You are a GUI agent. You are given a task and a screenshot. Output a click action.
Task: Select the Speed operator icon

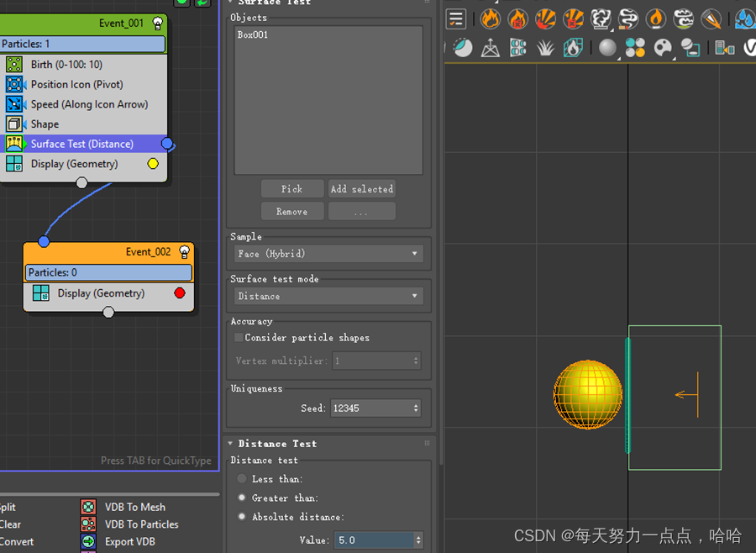point(14,104)
